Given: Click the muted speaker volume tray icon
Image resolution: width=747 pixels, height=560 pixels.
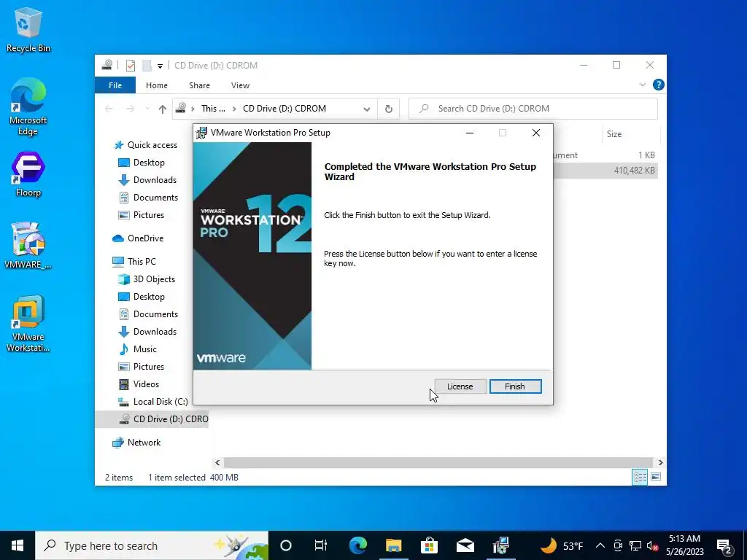Looking at the screenshot, I should coord(653,545).
